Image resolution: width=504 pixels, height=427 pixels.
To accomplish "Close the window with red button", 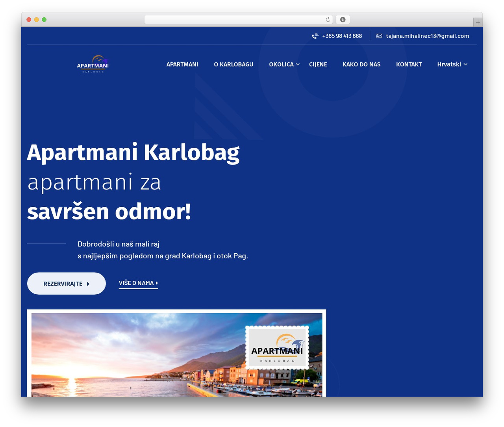I will (29, 20).
